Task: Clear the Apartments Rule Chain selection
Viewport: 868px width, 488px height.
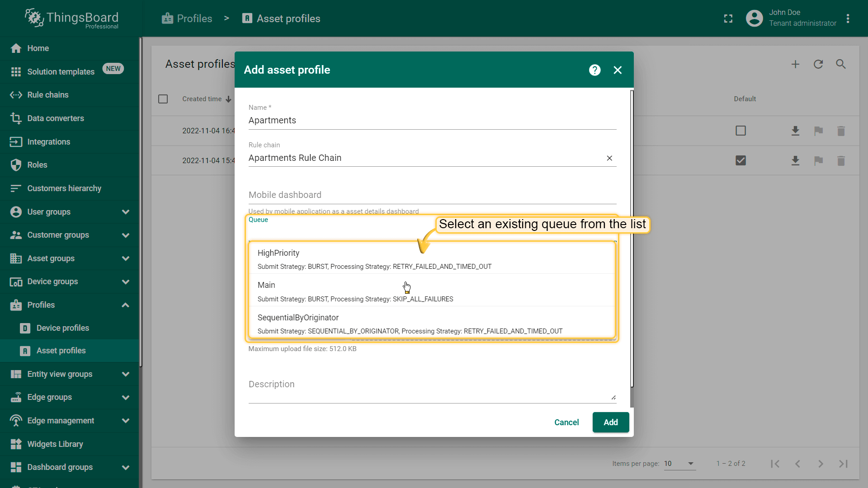Action: [x=609, y=158]
